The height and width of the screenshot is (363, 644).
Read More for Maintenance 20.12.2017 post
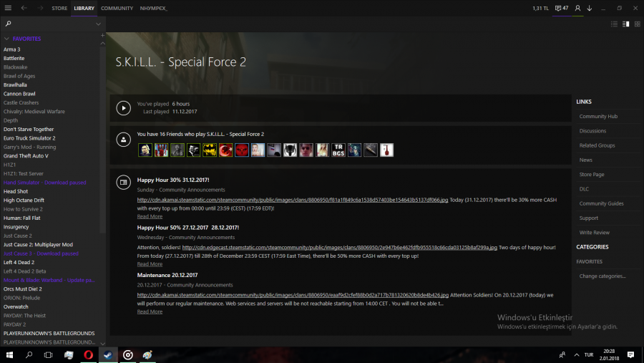click(x=150, y=311)
